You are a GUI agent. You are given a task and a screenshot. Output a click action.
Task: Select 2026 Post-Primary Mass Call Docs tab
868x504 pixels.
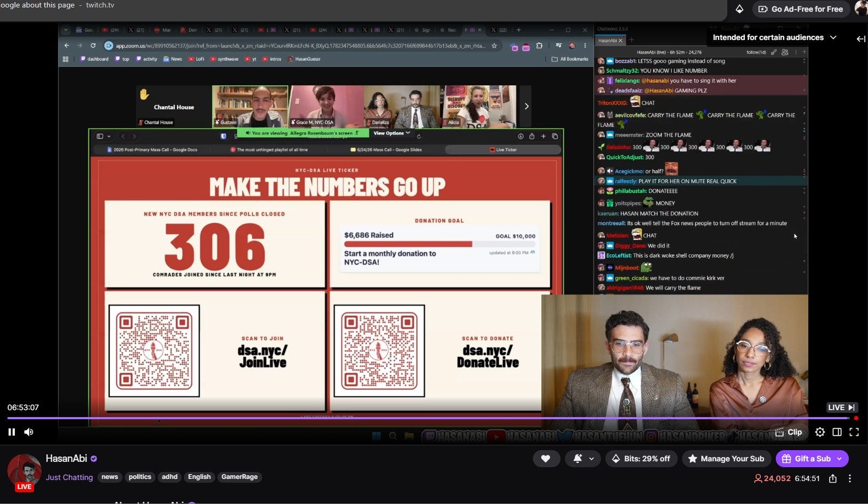pos(152,150)
